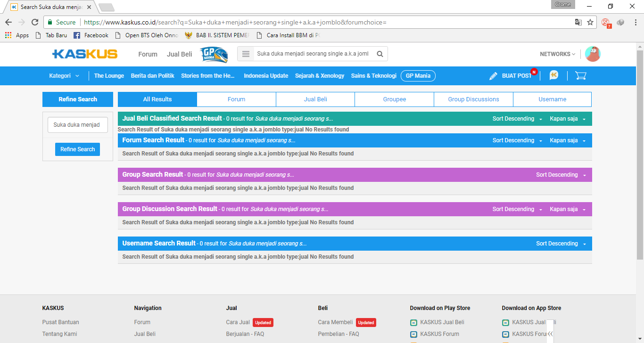
Task: Close the Search Suka duka browser tab
Action: [x=89, y=7]
